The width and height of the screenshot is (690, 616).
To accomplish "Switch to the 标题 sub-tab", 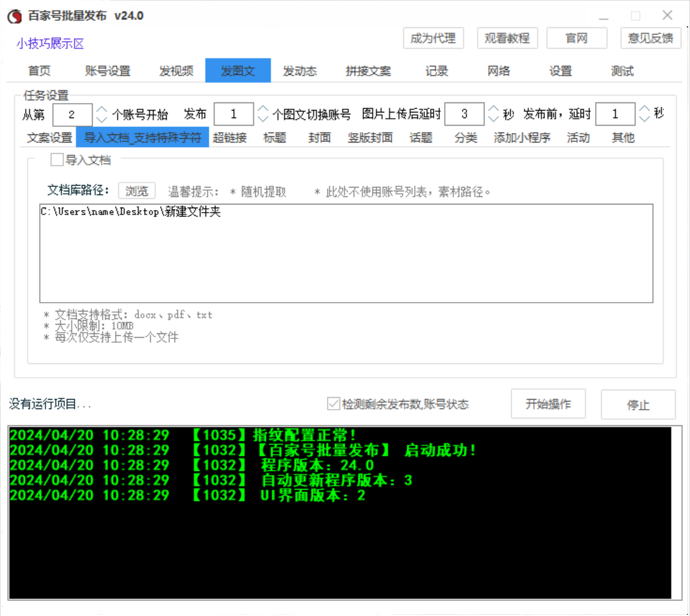I will click(x=274, y=138).
